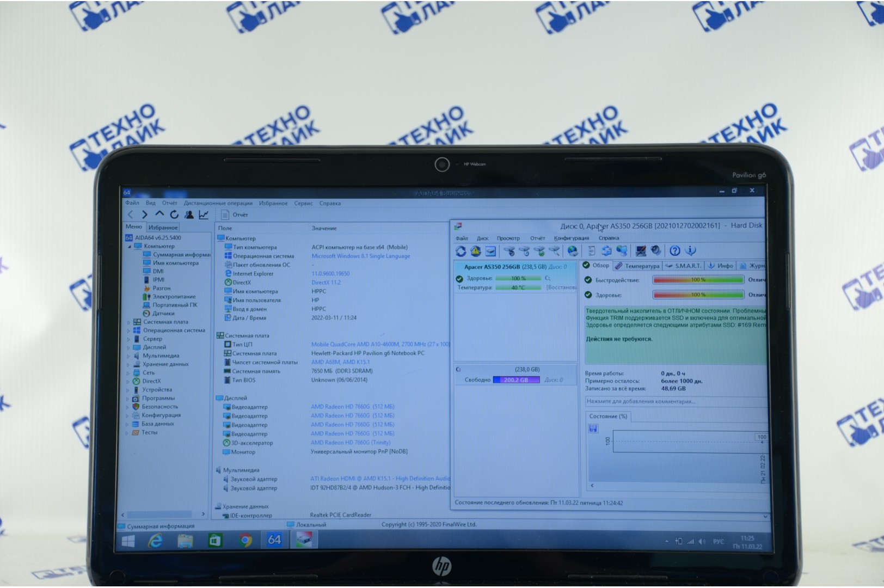Screen dimensions: 884x588
Task: Open Chrome from the taskbar
Action: [245, 540]
